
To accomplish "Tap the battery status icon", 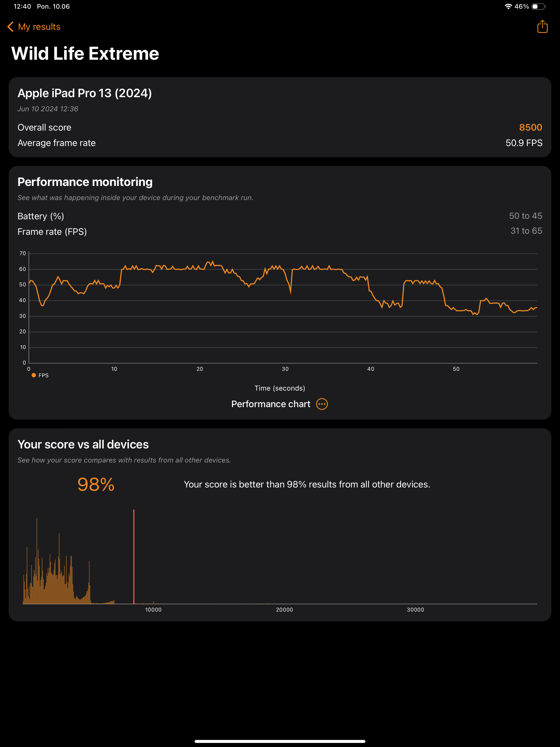I will [x=538, y=7].
